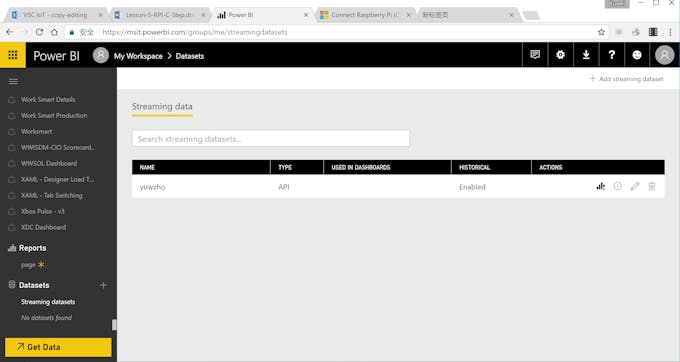This screenshot has width=680, height=362.
Task: Open the XDC Dashboard item
Action: [43, 227]
